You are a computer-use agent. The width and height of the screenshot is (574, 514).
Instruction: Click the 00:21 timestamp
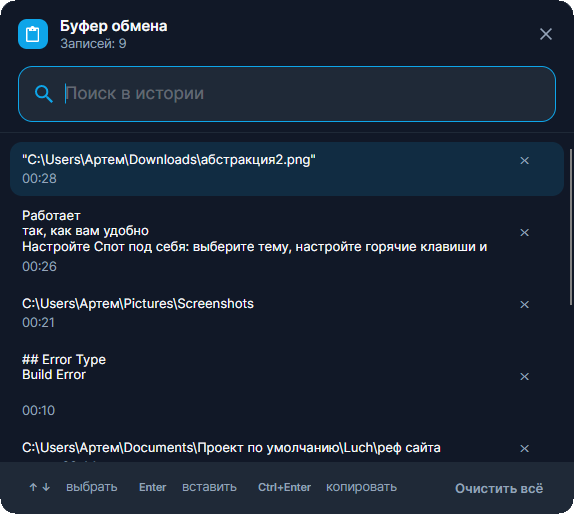38,323
